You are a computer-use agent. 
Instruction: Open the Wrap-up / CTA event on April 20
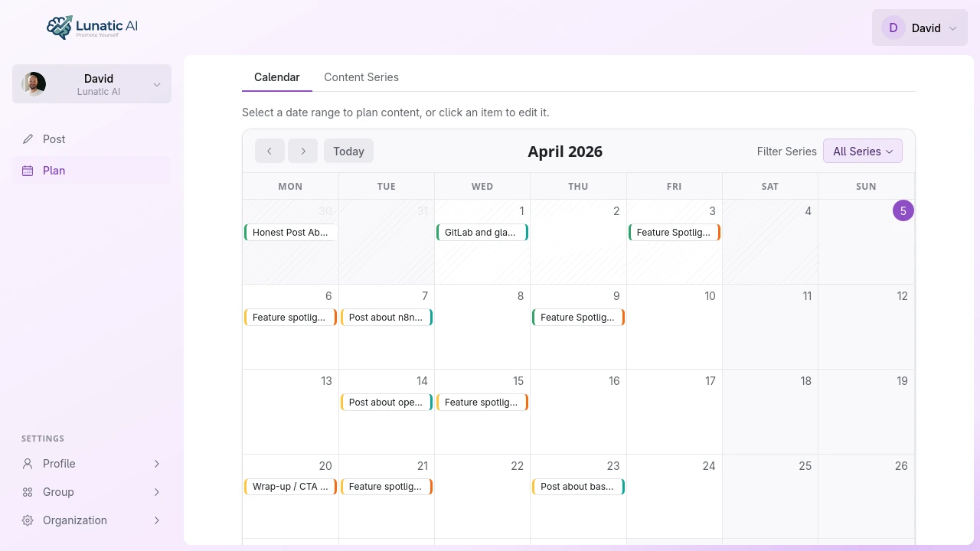pos(291,487)
